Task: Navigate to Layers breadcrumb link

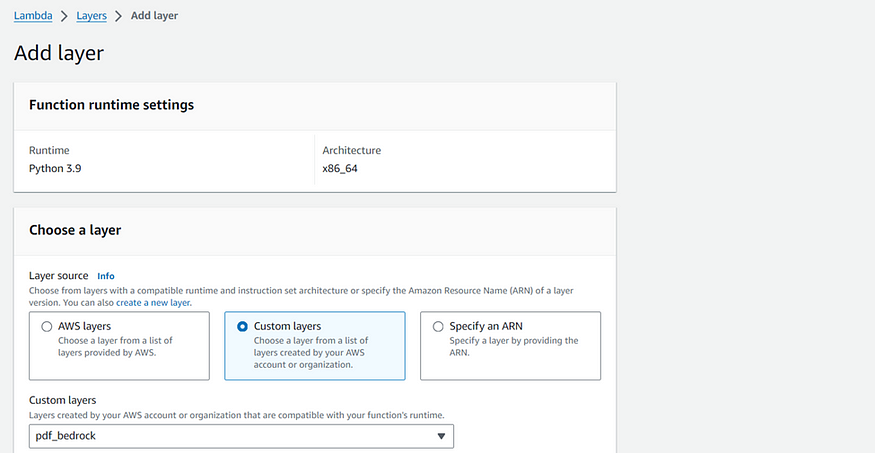Action: coord(92,16)
